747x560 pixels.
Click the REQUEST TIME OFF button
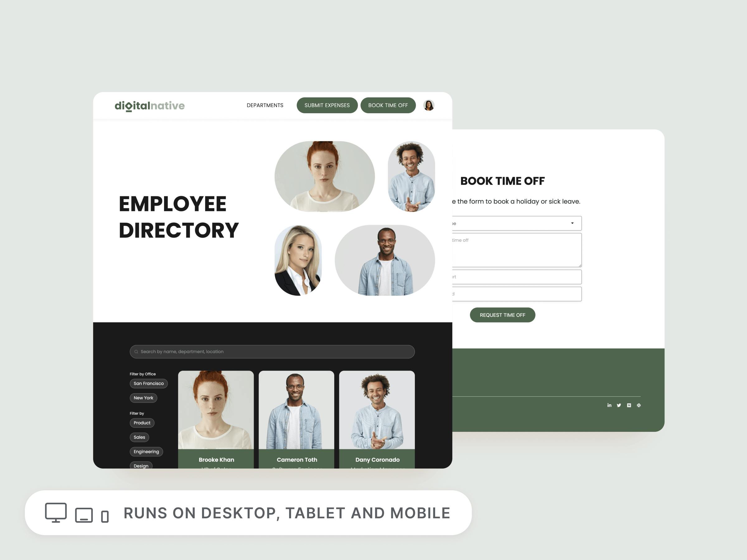pyautogui.click(x=502, y=314)
